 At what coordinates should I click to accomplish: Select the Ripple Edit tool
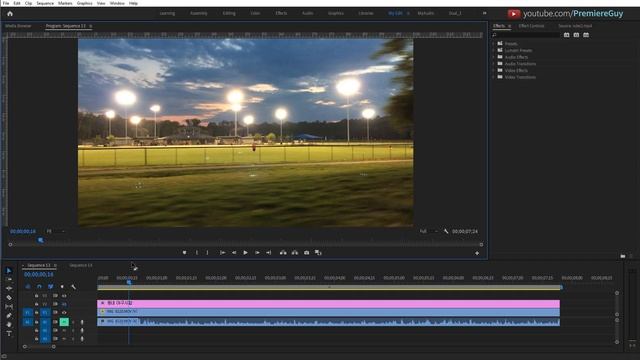tap(9, 288)
